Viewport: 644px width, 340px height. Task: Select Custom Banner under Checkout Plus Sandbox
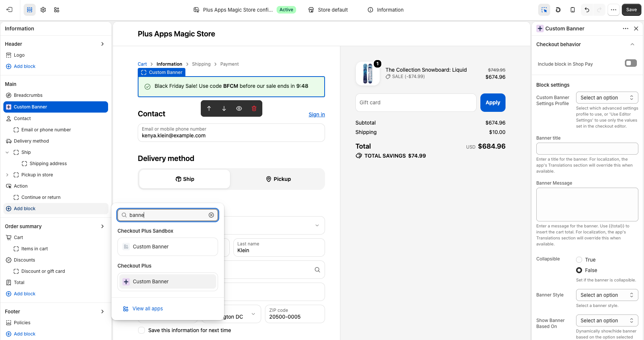point(168,247)
